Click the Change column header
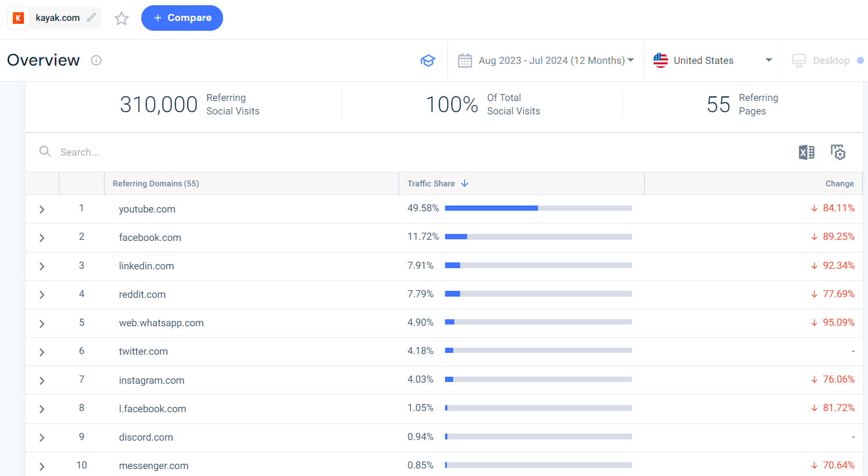Screen dimensions: 868x476 click(840, 183)
